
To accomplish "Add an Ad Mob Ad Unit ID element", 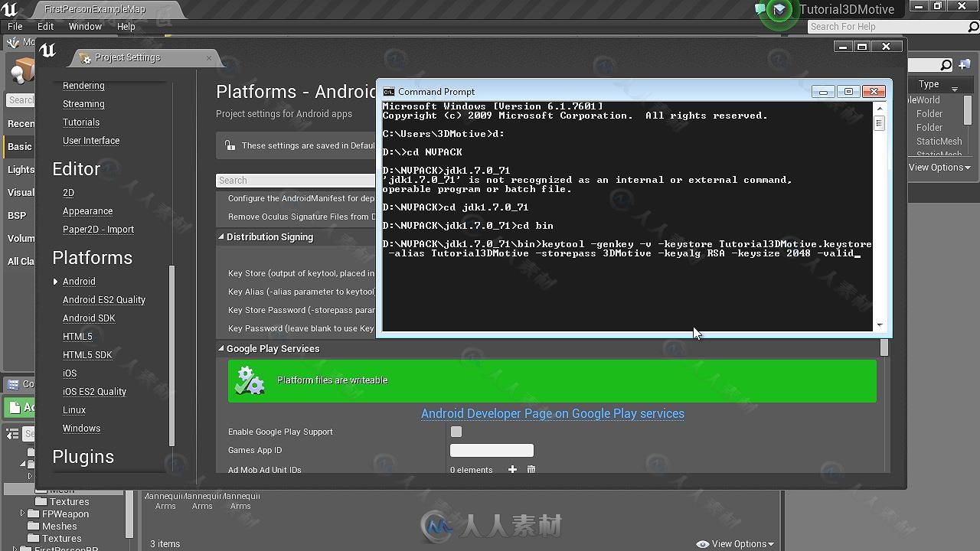I will tap(512, 470).
